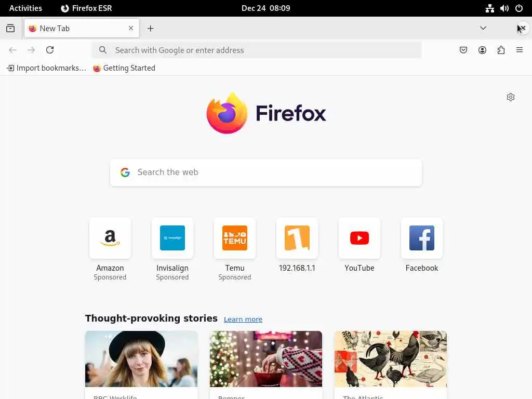This screenshot has width=532, height=399.
Task: Click Import bookmarks in the toolbar
Action: (x=46, y=68)
